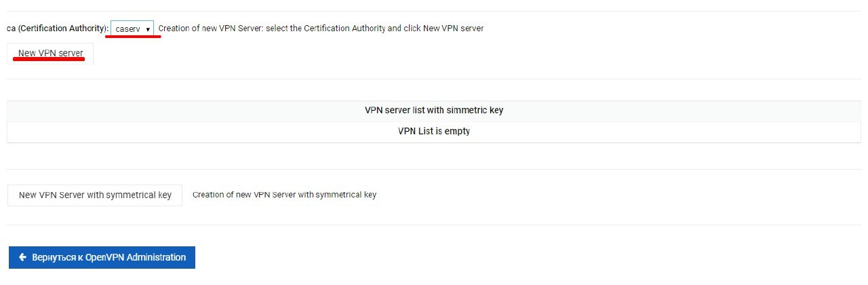
Task: Click the symmetrical key creation description text
Action: 284,195
